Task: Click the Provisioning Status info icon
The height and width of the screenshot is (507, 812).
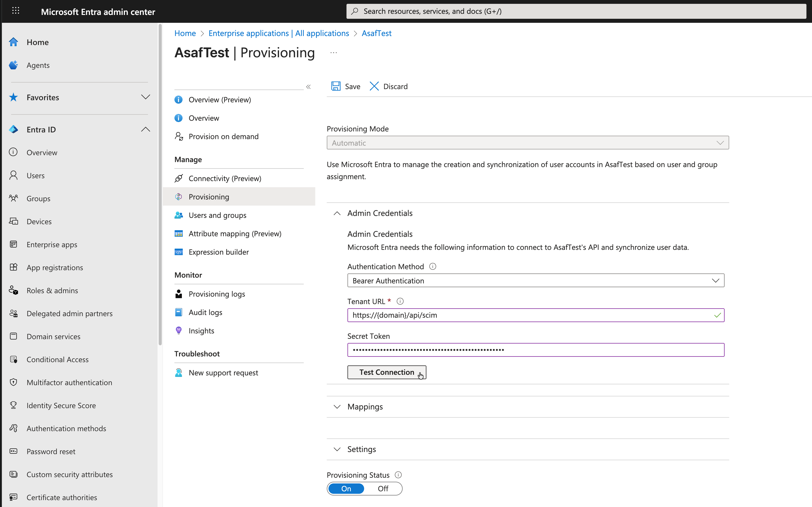Action: click(398, 475)
